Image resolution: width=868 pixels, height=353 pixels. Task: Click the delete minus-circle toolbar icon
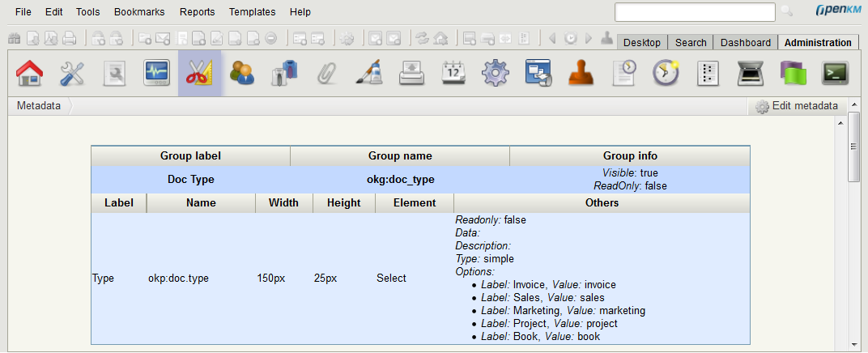[x=271, y=38]
